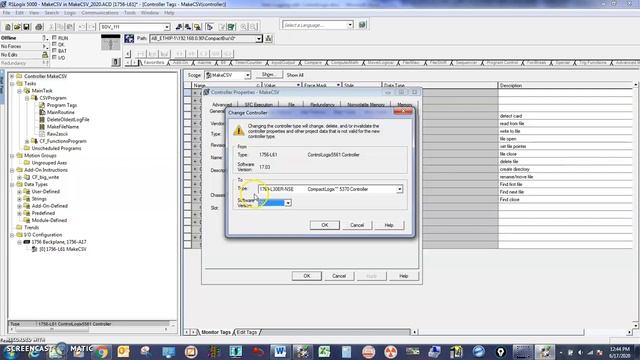Collapse the I/O Configuration tree node
This screenshot has width=640, height=360.
pos(12,235)
